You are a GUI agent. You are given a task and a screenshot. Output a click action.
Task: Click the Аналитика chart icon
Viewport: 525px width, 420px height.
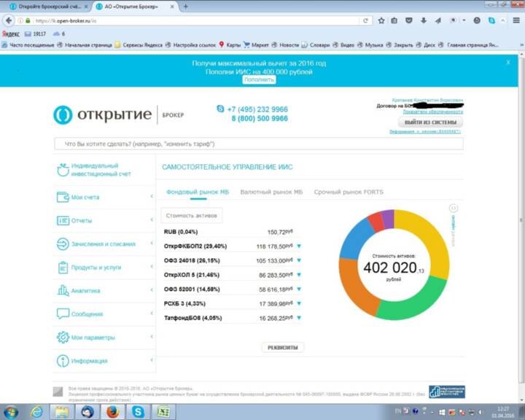click(x=63, y=290)
